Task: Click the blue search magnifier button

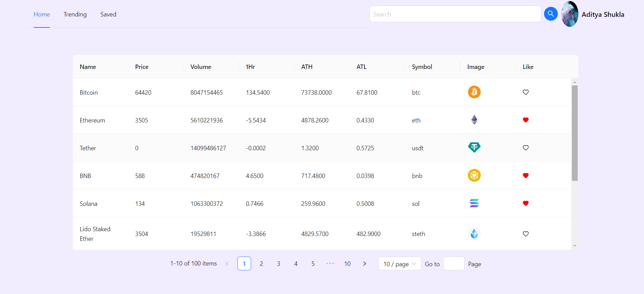Action: coord(551,14)
